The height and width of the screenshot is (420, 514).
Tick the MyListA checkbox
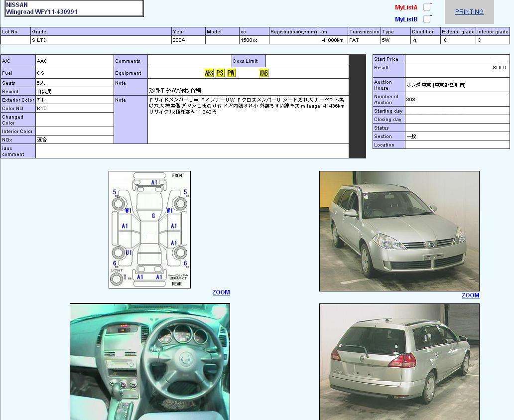coord(427,7)
